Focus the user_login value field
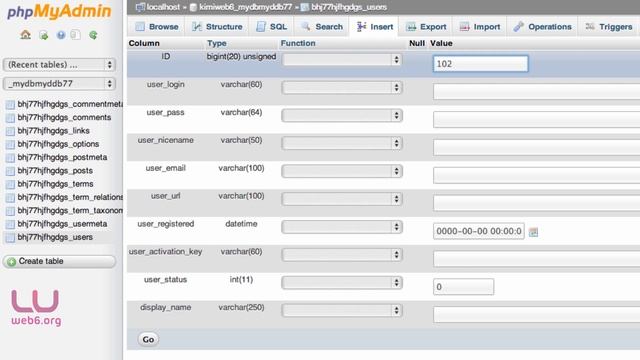The width and height of the screenshot is (640, 360). click(x=536, y=91)
